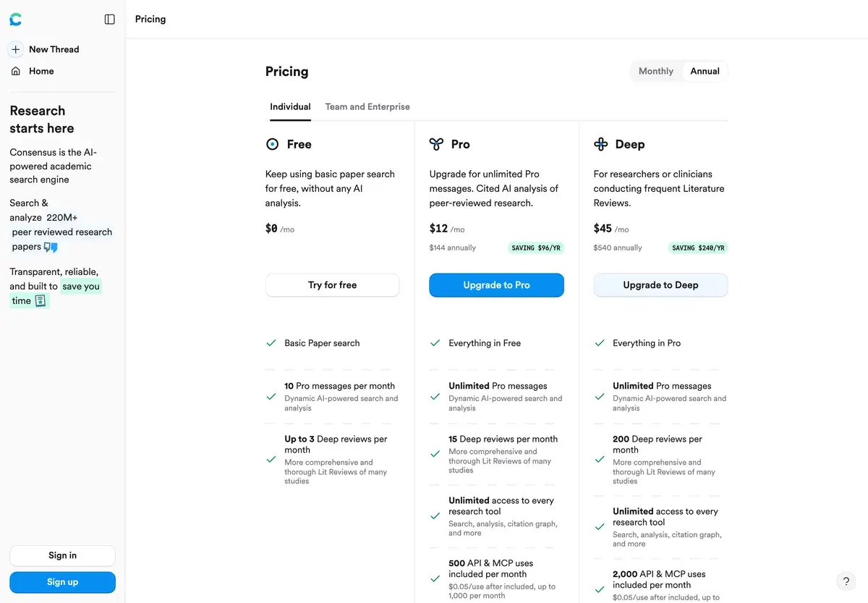The height and width of the screenshot is (603, 868).
Task: Click the Sign in button
Action: coord(62,555)
